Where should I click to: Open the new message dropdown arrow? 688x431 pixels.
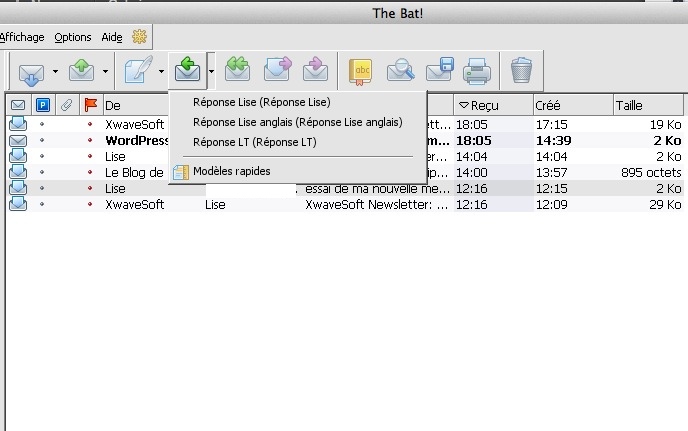[x=161, y=72]
